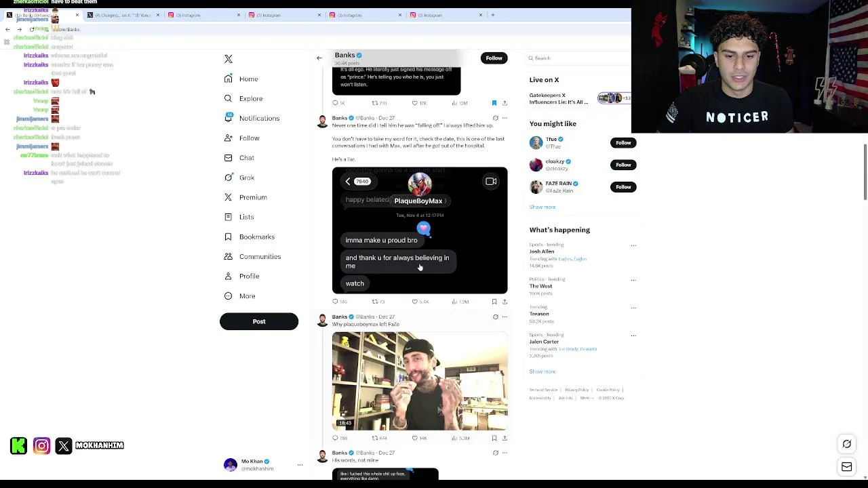This screenshot has width=868, height=488.
Task: Bookmark the 'Never one time' tweet
Action: tap(494, 302)
